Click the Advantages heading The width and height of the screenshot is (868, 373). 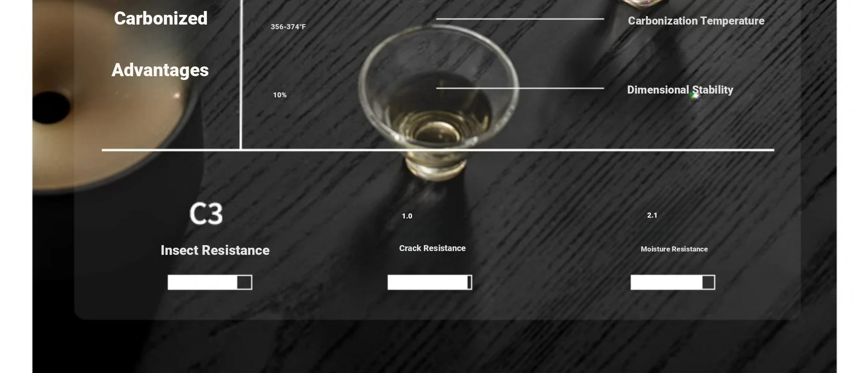coord(160,70)
